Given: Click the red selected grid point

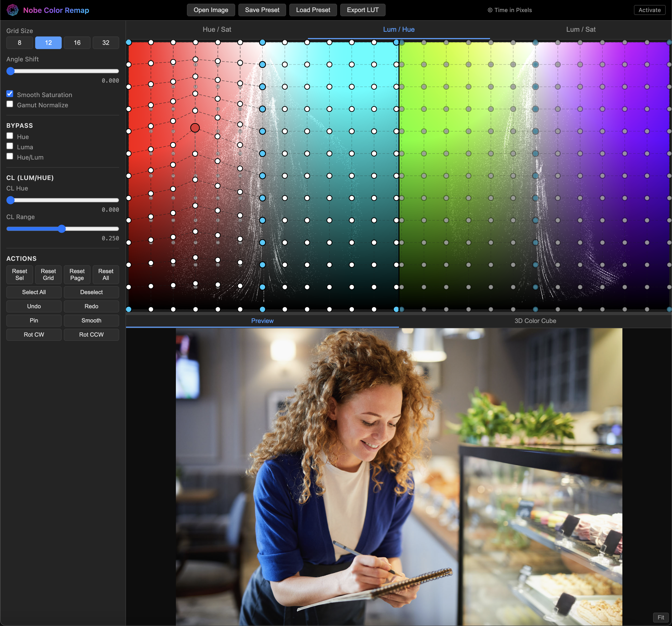Looking at the screenshot, I should point(195,128).
